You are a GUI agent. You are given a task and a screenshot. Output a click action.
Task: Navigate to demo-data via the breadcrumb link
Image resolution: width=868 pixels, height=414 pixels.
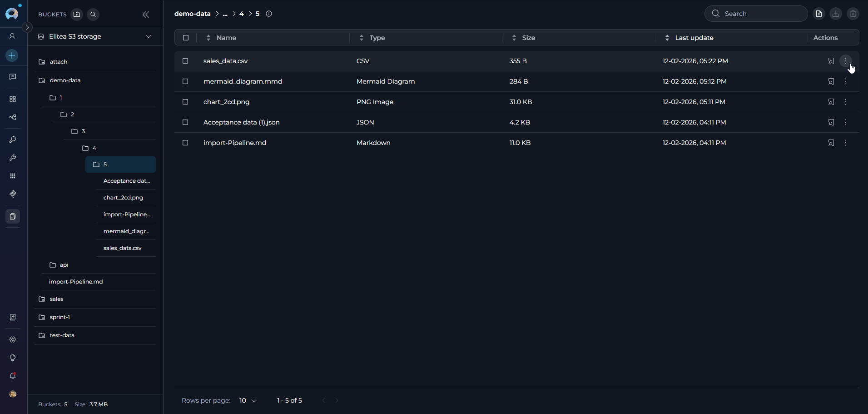click(x=192, y=14)
